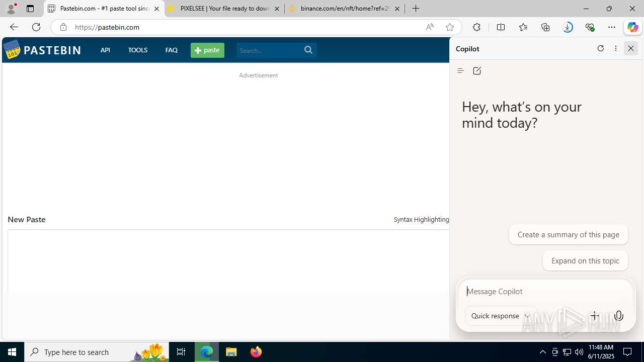
Task: Open a new browser tab
Action: [x=416, y=9]
